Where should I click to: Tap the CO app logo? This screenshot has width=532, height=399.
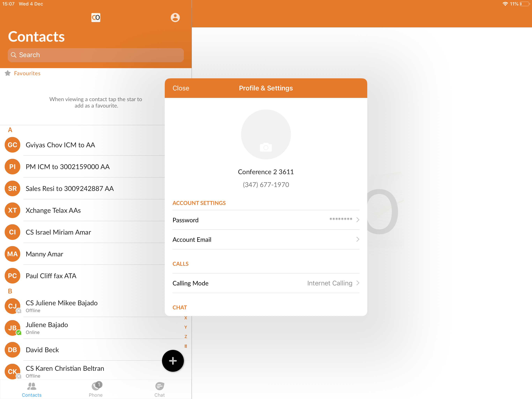click(96, 18)
